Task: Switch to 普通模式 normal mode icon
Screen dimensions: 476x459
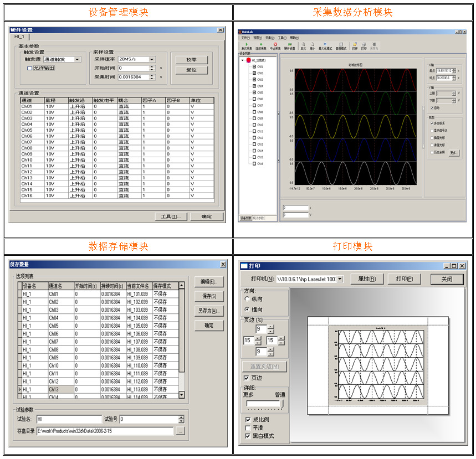Action: [x=341, y=44]
